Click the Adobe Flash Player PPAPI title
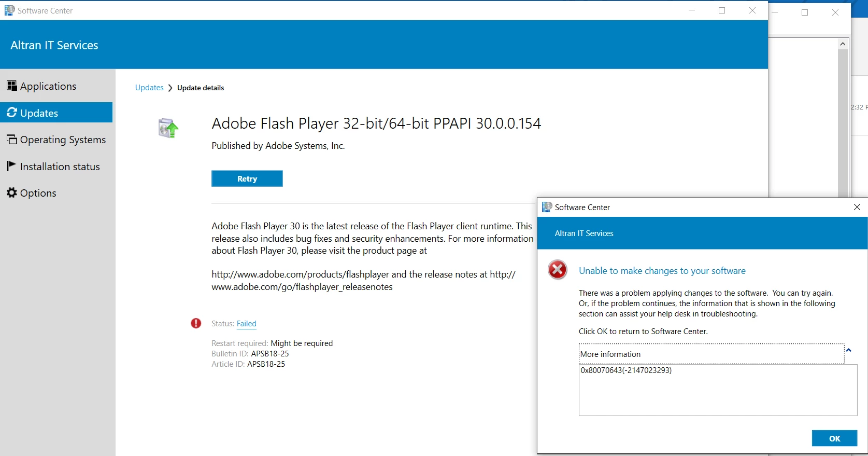The image size is (868, 456). [376, 123]
